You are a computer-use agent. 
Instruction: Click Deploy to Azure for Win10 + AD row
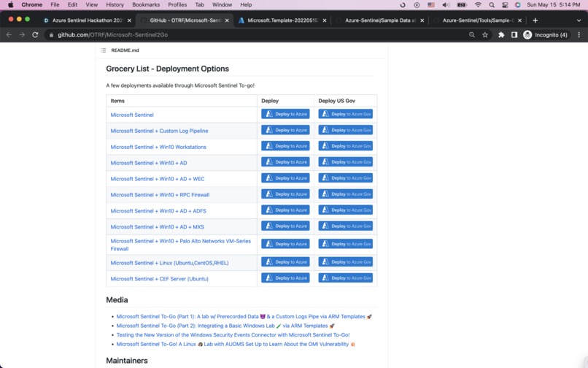[x=285, y=162]
